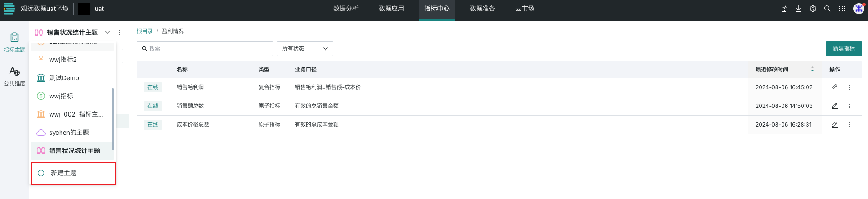Screen dimensions: 868x199
Task: Switch to the 数据分析 tab
Action: click(x=346, y=9)
